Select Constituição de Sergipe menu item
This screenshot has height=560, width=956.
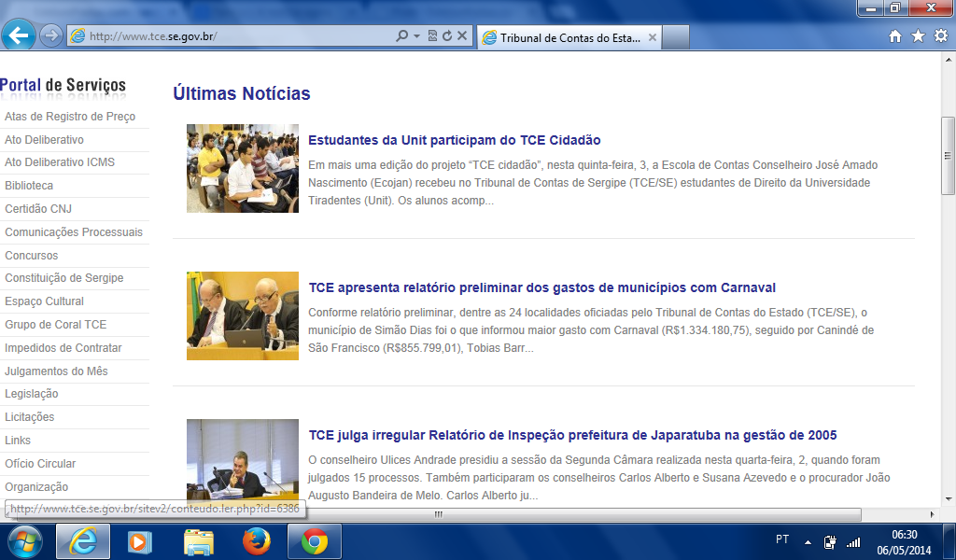point(64,278)
